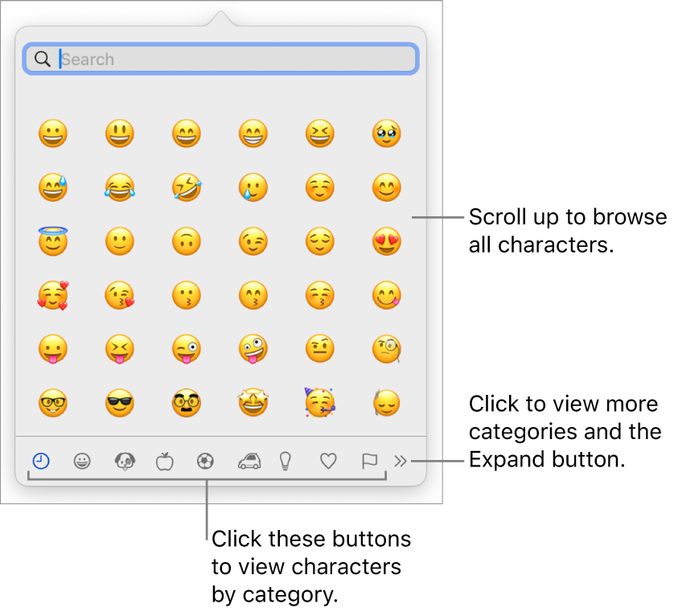Insert the grinning face emoji

pyautogui.click(x=52, y=133)
